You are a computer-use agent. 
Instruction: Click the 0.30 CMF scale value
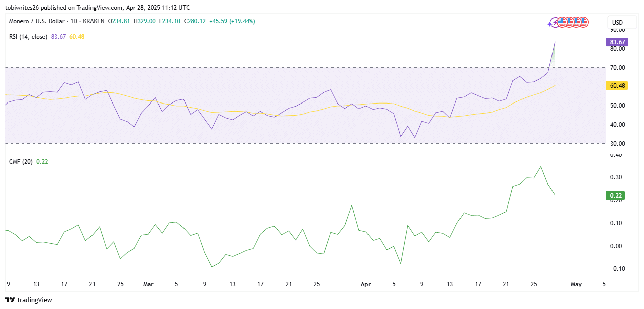617,177
